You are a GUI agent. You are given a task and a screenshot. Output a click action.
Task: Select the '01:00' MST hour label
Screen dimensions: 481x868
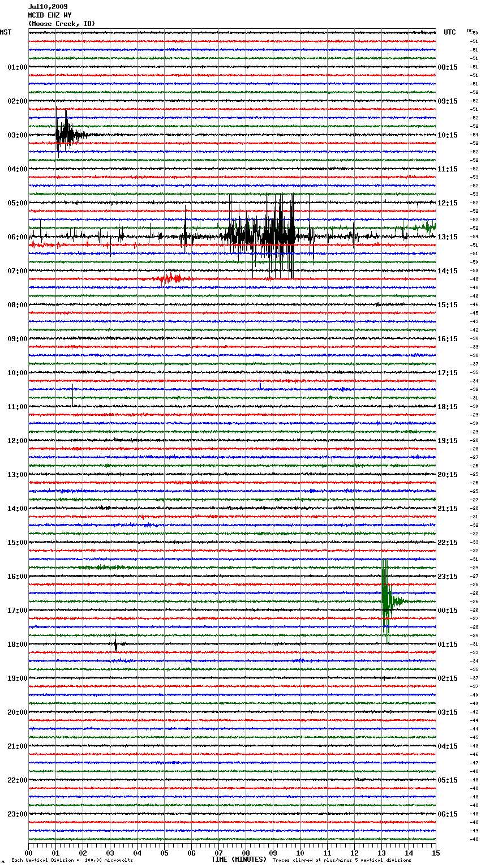point(18,67)
